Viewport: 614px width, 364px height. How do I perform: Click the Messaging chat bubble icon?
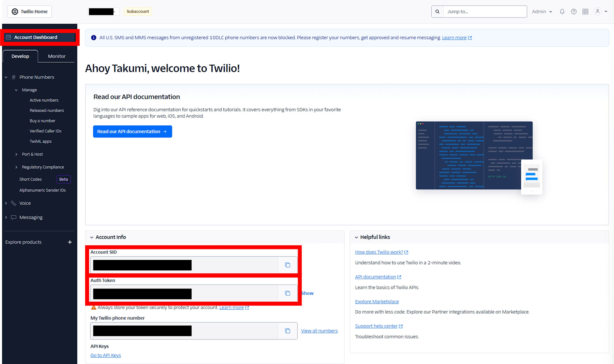click(x=14, y=217)
